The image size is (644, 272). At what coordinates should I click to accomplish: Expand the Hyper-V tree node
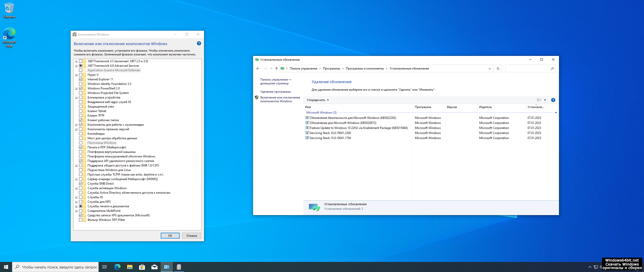pyautogui.click(x=76, y=75)
